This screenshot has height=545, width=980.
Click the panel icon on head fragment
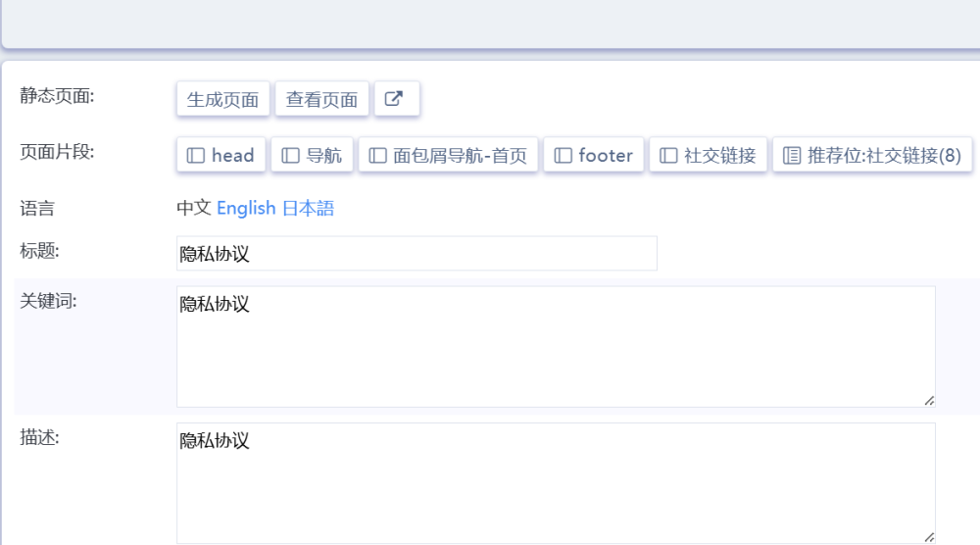click(x=196, y=156)
